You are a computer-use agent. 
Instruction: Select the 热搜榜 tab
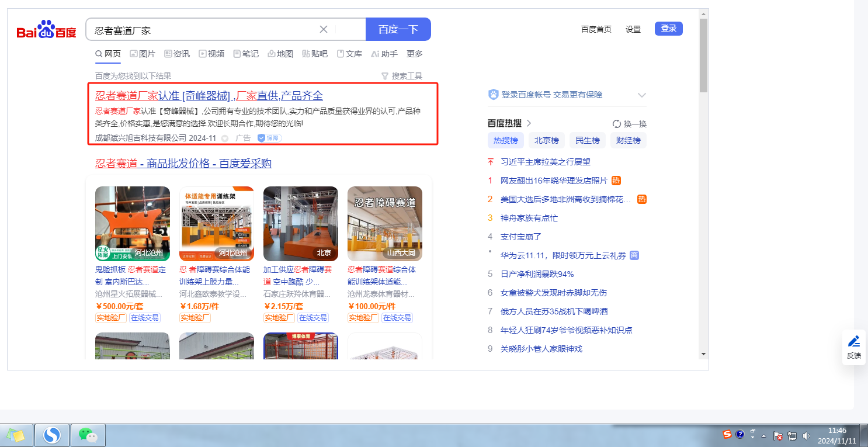pos(506,140)
